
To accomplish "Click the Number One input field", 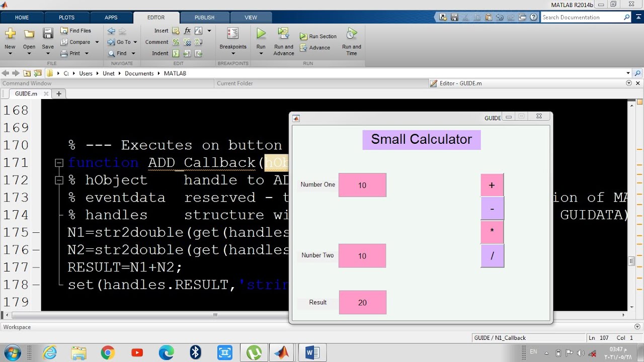I will click(362, 185).
